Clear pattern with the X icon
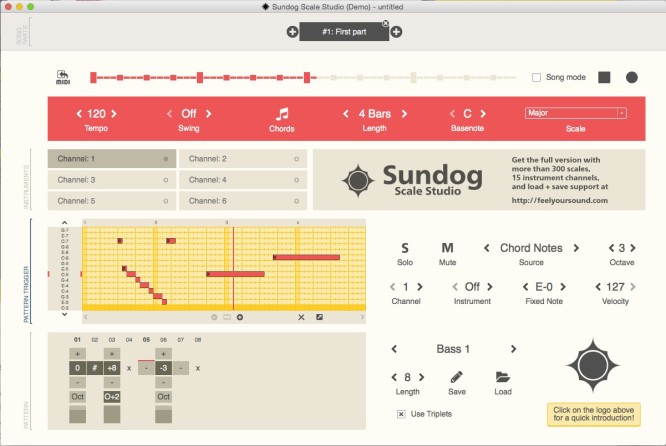This screenshot has width=666, height=446. (301, 317)
